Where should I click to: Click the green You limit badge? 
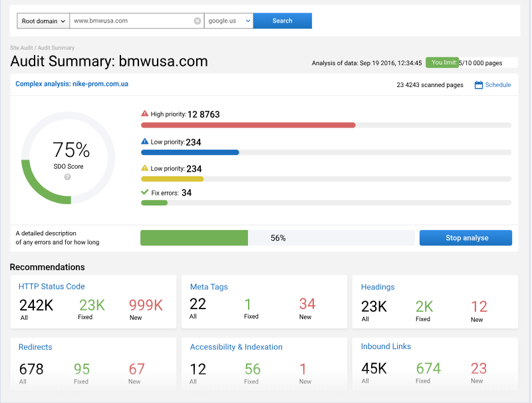coord(442,62)
